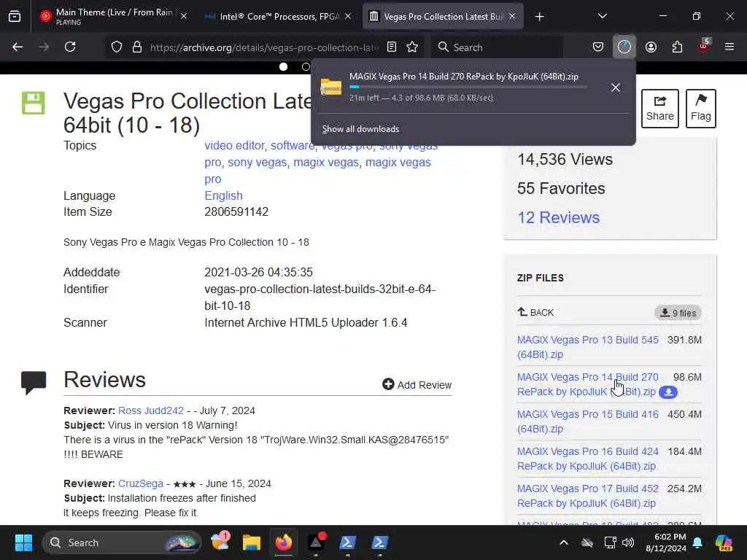Open MAGIX Vegas Pro 14 Build 270 zip link
747x560 pixels.
(587, 384)
